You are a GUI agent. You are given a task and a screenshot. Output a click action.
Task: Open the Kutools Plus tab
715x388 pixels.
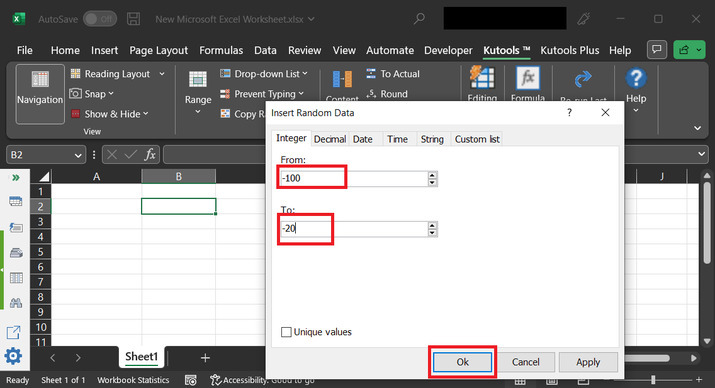click(570, 50)
